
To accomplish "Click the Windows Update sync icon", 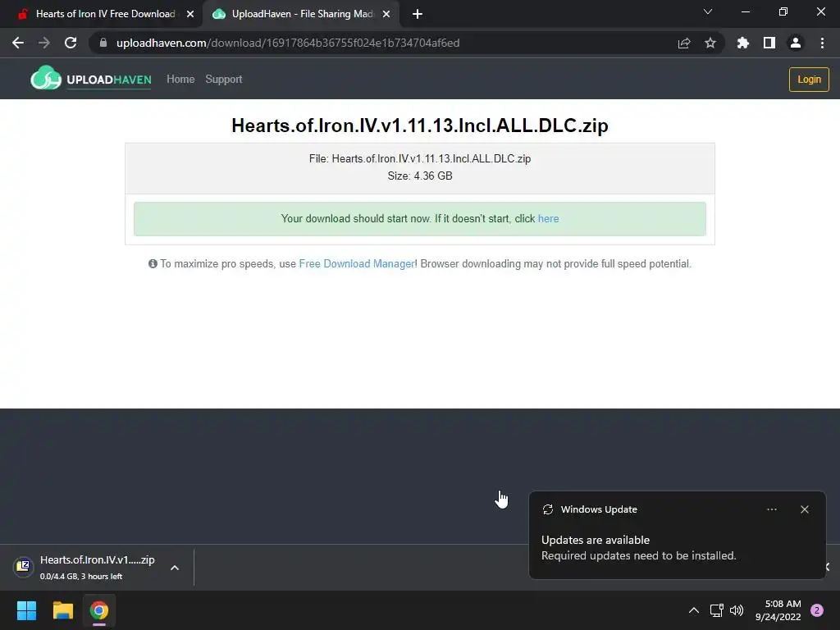I will tap(547, 509).
